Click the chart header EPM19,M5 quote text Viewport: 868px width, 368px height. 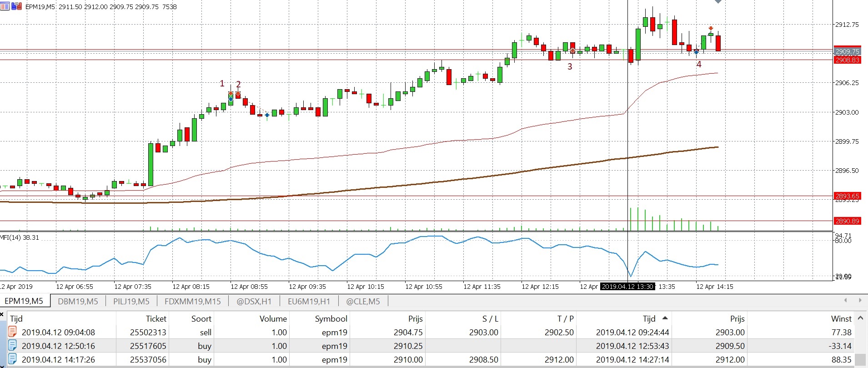(101, 7)
